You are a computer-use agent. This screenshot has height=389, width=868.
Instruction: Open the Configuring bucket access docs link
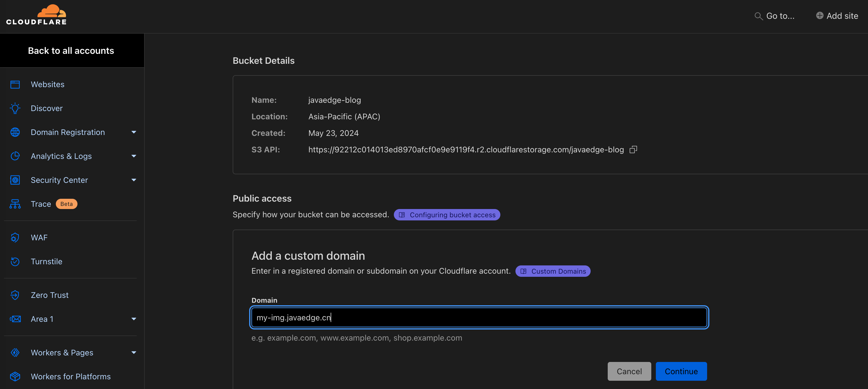(447, 215)
